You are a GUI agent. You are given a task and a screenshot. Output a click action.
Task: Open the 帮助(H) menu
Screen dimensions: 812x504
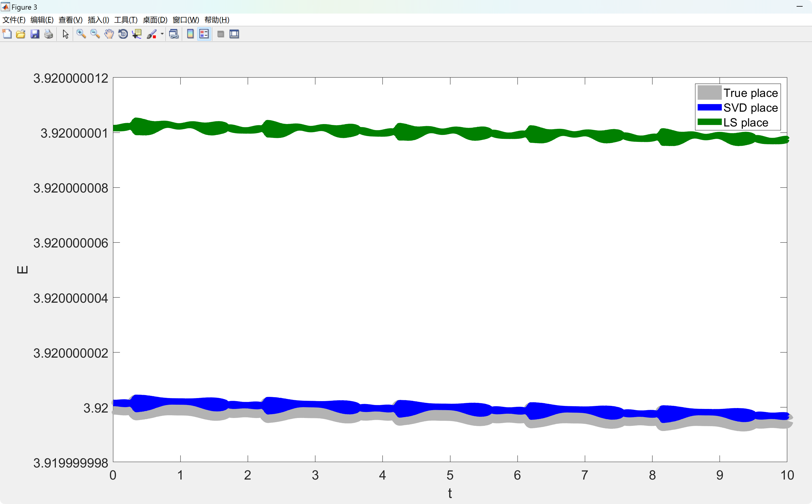coord(217,20)
